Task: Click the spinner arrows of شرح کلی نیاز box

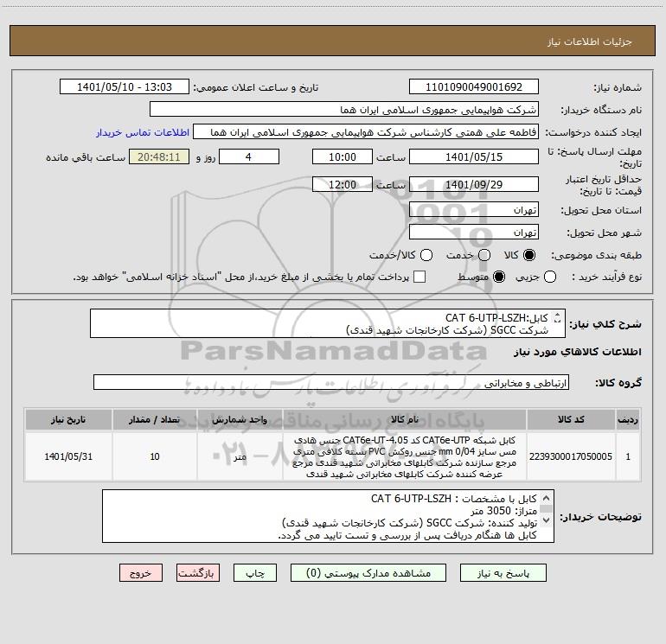Action: [x=557, y=317]
